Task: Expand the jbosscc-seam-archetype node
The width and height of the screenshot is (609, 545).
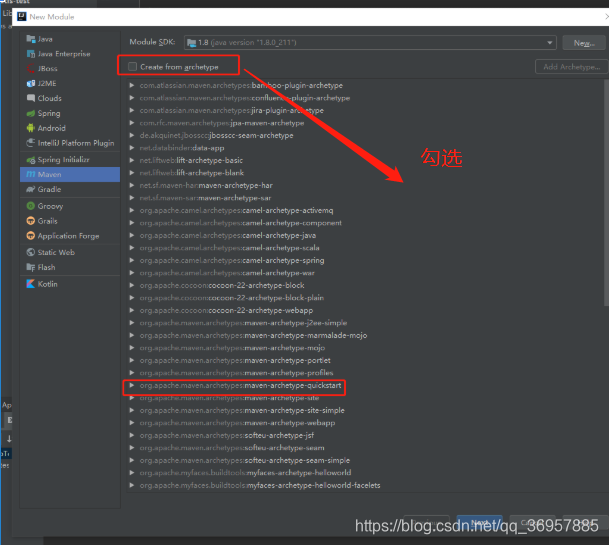Action: click(132, 135)
